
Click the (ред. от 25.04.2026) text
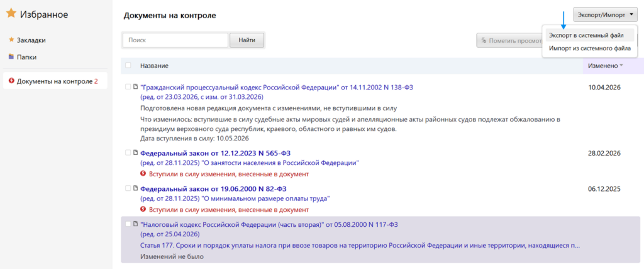(170, 235)
